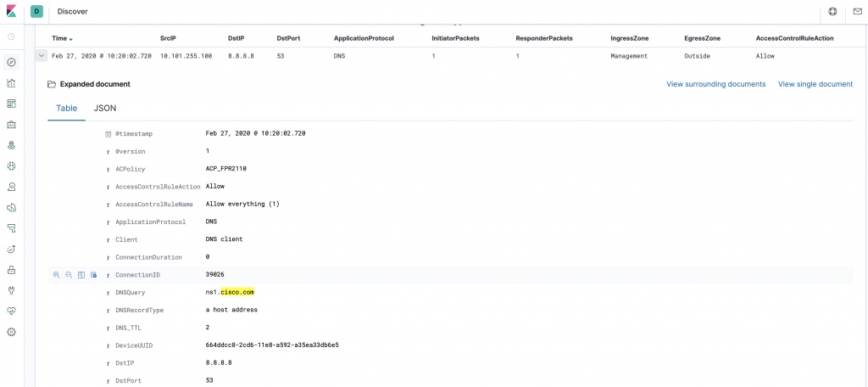Open the Management gear icon in sidebar

pyautogui.click(x=11, y=332)
